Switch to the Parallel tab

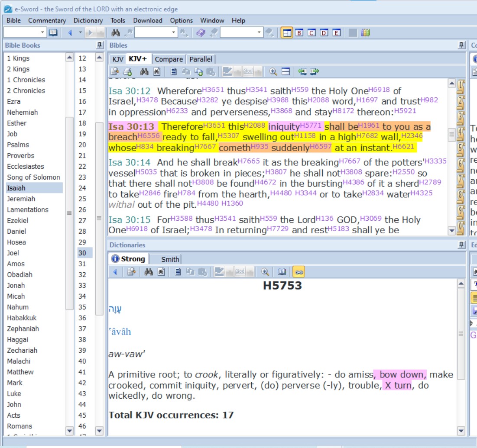point(201,59)
